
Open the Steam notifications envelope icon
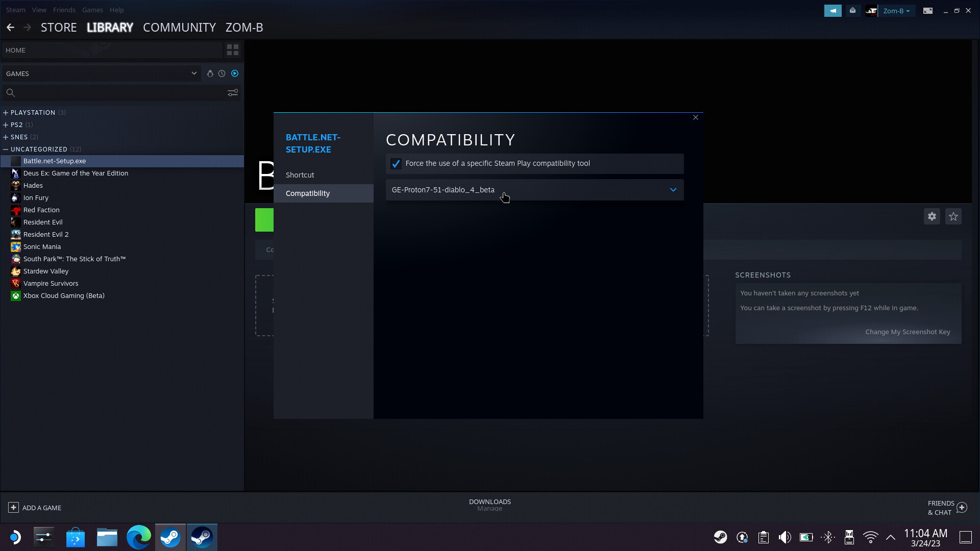(852, 11)
